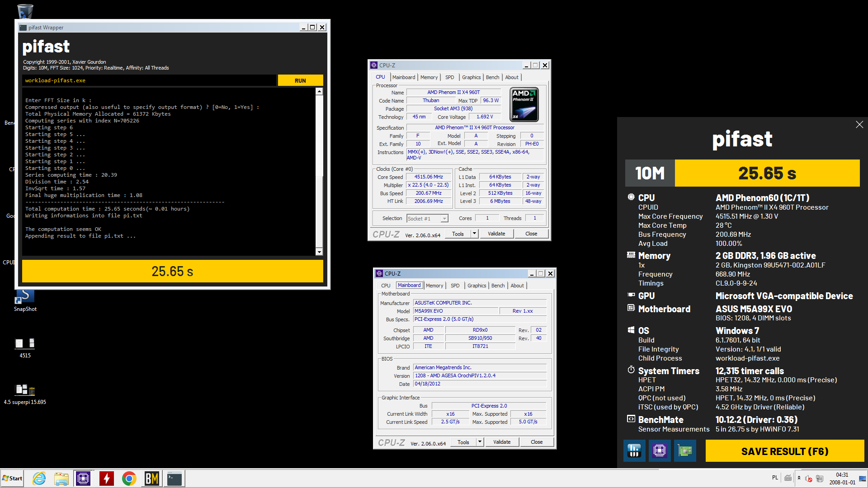The image size is (868, 488).
Task: Click Validate in the upper CPU-Z window
Action: 496,234
